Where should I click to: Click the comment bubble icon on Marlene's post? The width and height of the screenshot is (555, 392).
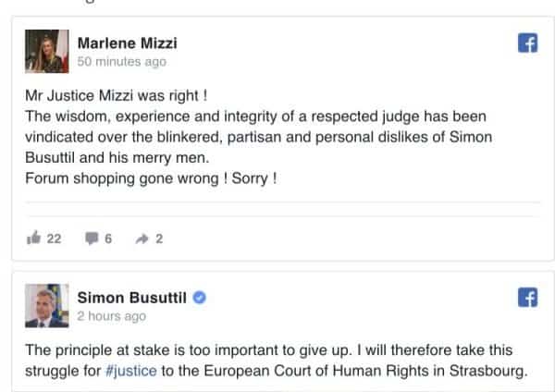coord(92,238)
